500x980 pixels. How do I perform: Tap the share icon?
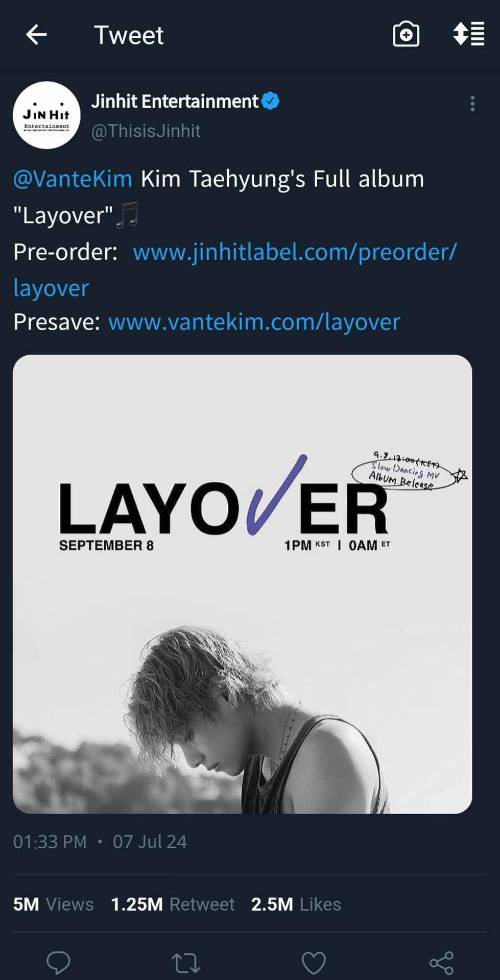click(x=441, y=963)
